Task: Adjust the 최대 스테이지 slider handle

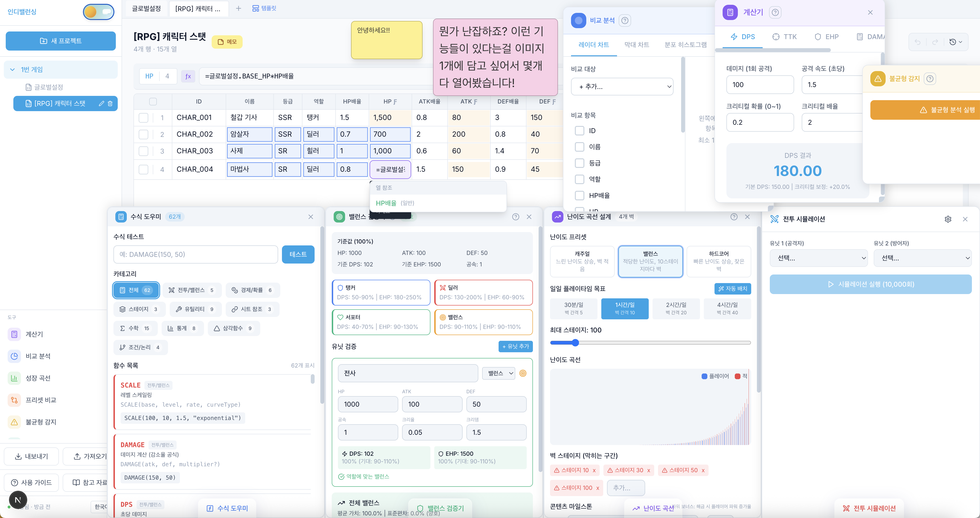Action: tap(576, 343)
